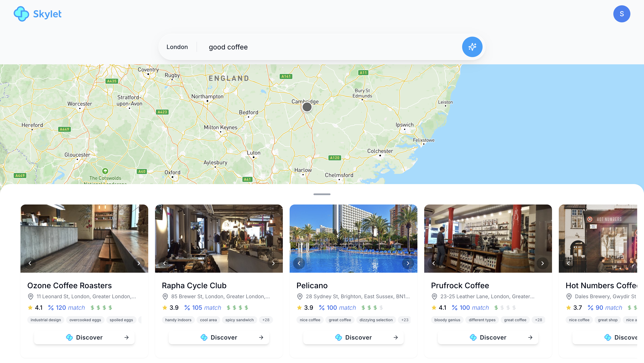The height and width of the screenshot is (363, 644).
Task: Show next photo of Pelicano
Action: (408, 263)
